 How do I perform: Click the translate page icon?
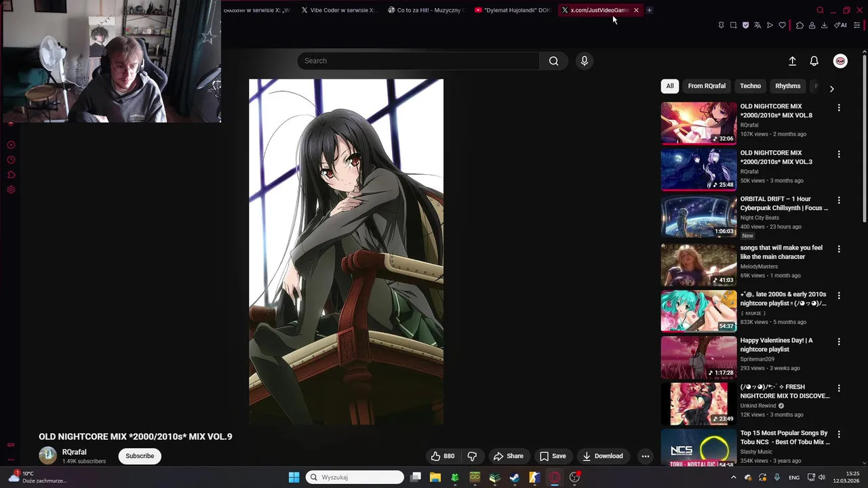[757, 25]
